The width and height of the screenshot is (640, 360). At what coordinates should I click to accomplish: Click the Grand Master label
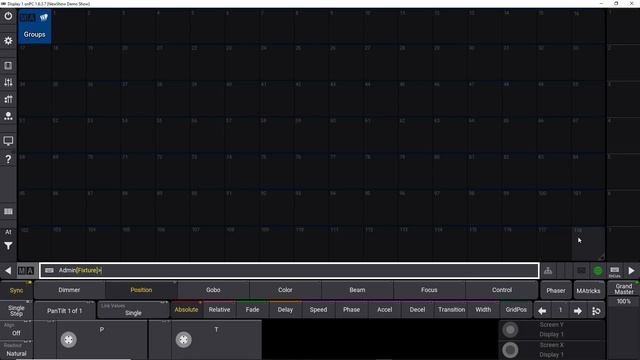[624, 289]
